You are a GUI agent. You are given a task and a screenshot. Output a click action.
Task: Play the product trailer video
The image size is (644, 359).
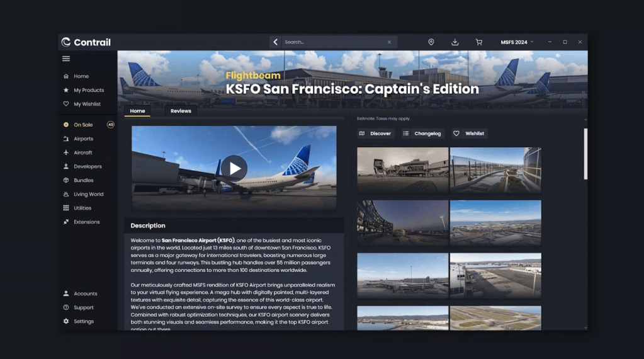point(234,168)
